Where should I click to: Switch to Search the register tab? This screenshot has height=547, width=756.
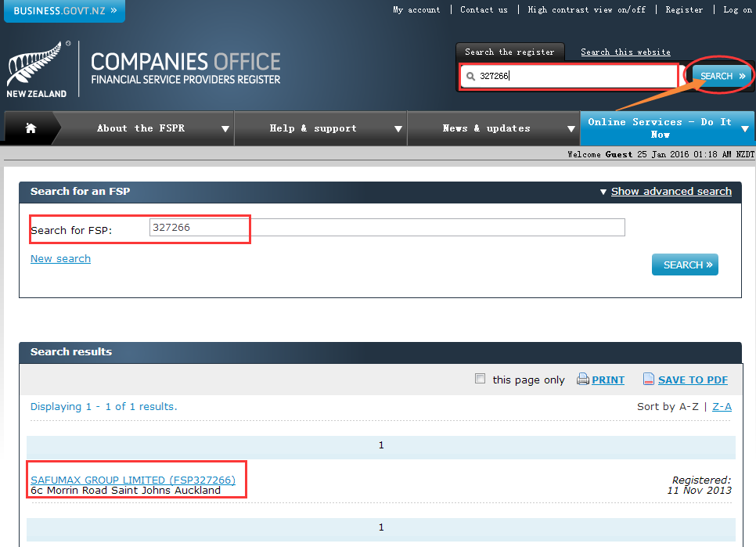(509, 52)
